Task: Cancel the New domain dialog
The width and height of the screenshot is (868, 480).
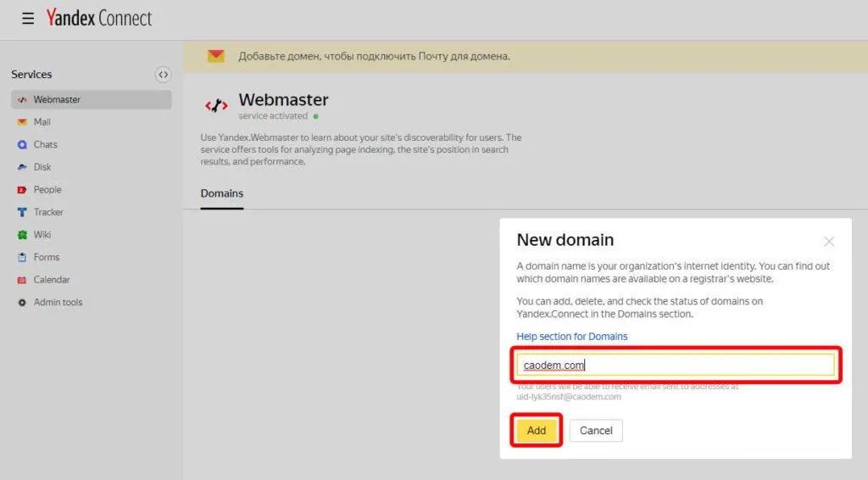Action: coord(596,431)
